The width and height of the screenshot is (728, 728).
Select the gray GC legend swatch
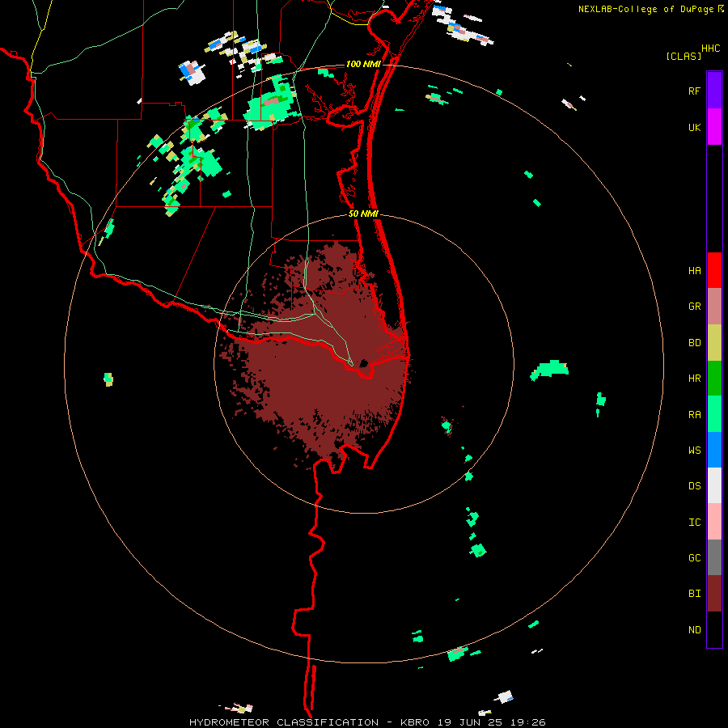click(714, 557)
